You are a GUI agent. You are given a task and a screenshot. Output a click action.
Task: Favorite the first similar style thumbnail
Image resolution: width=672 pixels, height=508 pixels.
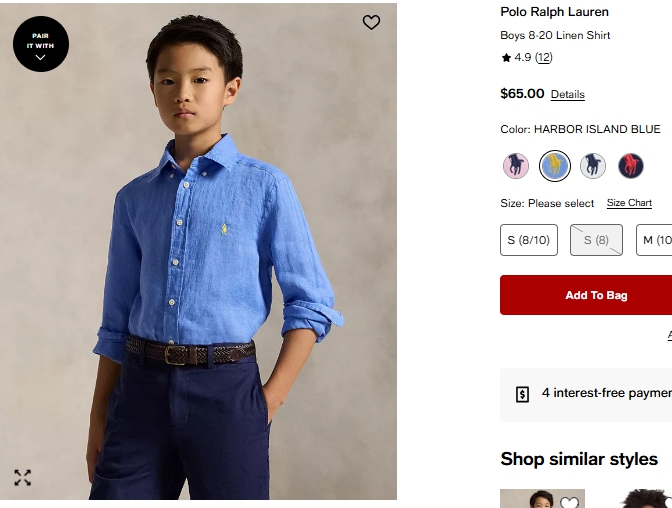pyautogui.click(x=569, y=502)
